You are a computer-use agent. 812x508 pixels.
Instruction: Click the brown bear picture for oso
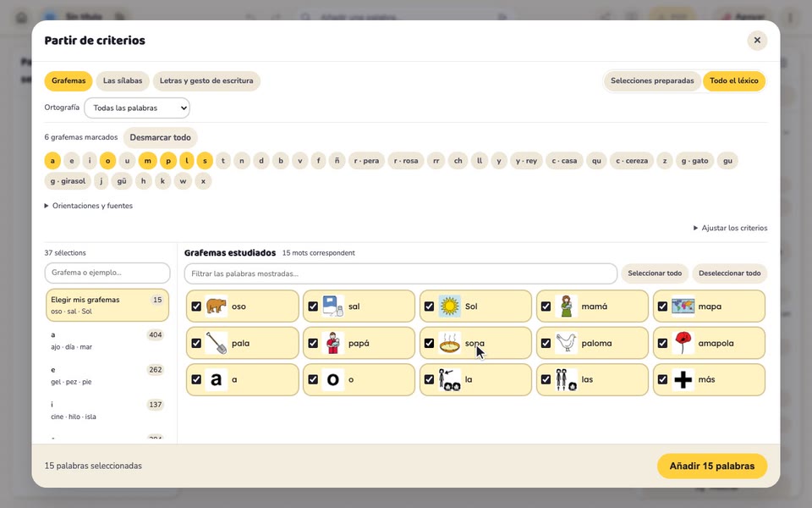pos(216,306)
